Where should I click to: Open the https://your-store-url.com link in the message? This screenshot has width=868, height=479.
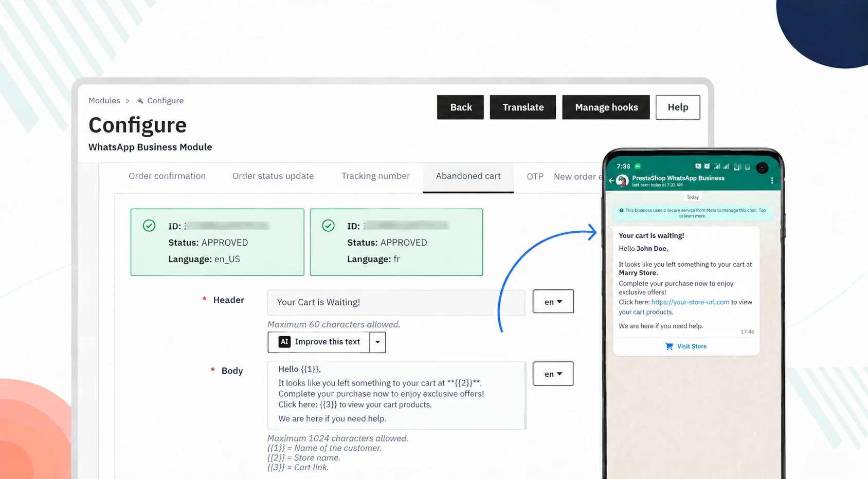(690, 302)
